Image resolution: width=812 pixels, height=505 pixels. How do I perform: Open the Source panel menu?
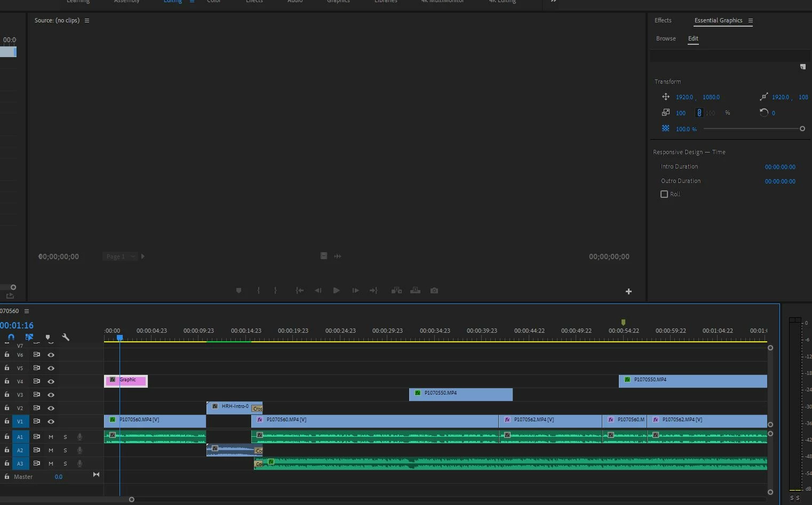pyautogui.click(x=87, y=20)
